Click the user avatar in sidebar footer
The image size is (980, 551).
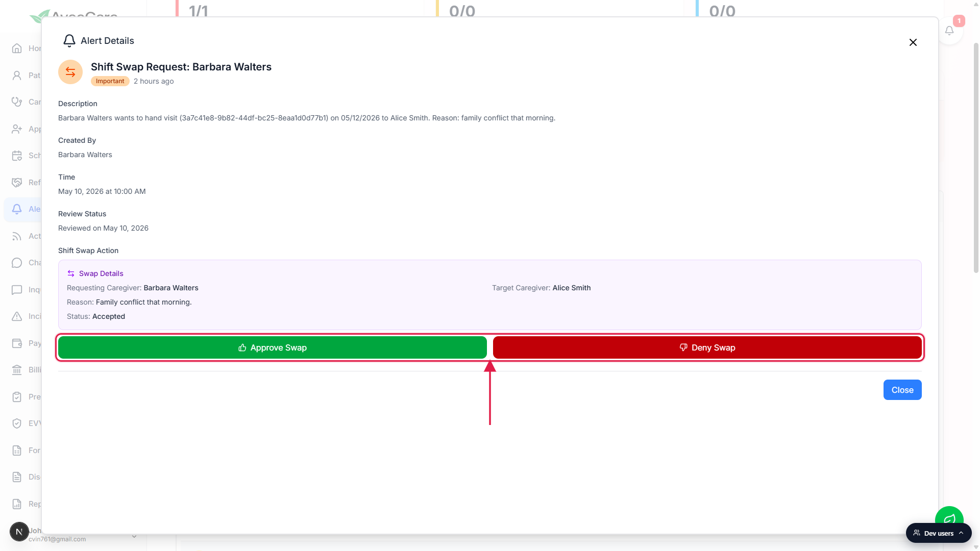[x=19, y=532]
